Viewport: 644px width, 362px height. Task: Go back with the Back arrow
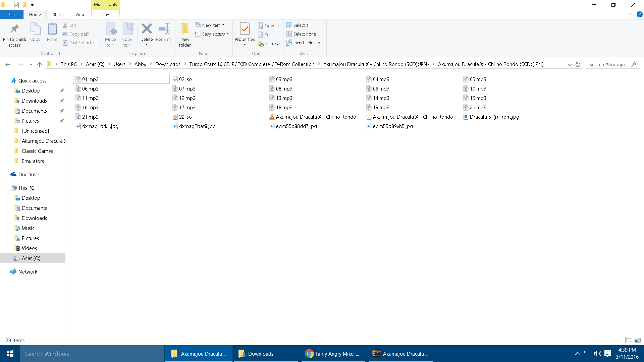pyautogui.click(x=8, y=64)
